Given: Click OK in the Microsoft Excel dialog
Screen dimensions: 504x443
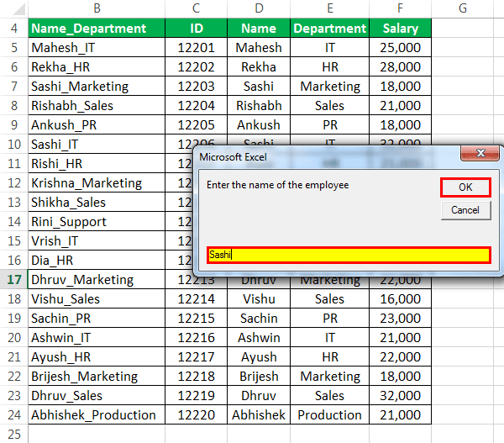Looking at the screenshot, I should click(465, 187).
